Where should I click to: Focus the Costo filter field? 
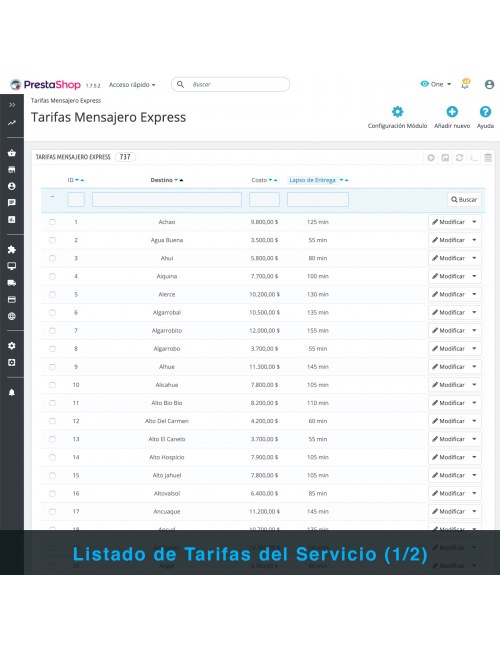click(x=265, y=199)
